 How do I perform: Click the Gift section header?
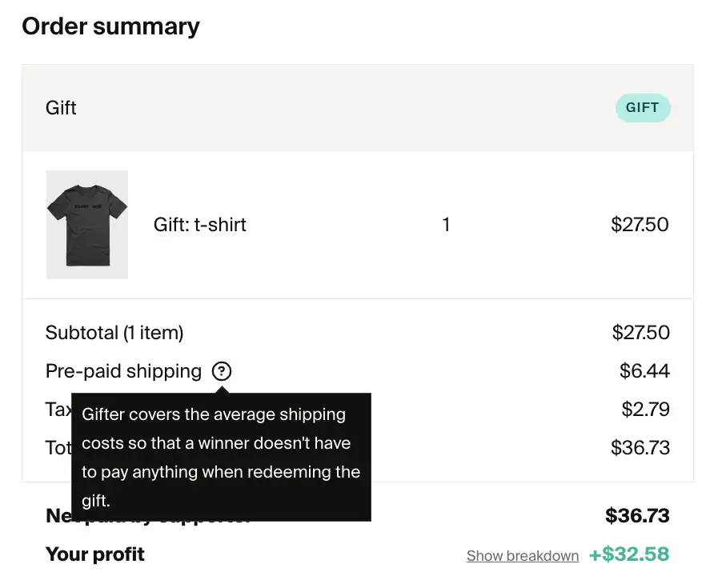coord(61,107)
